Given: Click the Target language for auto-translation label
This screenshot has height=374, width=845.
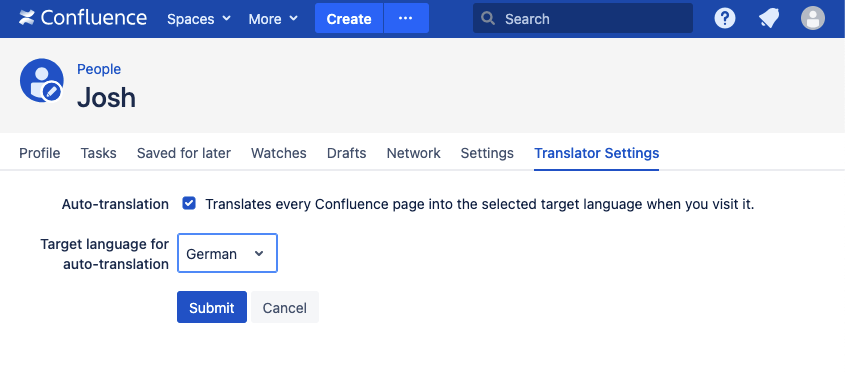Looking at the screenshot, I should coord(105,254).
